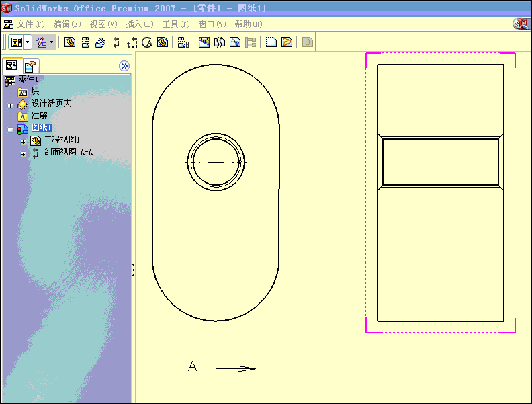Click the Drawings toolbar group button

click(16, 42)
